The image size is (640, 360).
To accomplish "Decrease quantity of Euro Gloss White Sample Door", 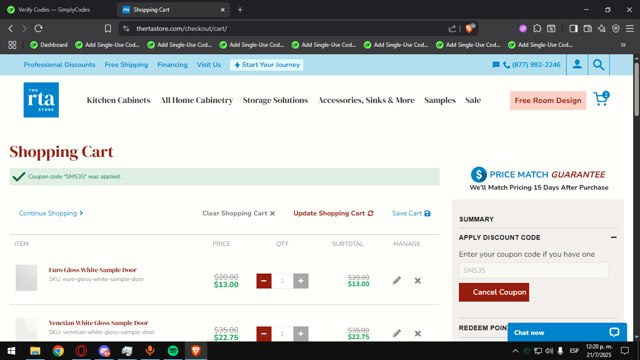I will [264, 281].
